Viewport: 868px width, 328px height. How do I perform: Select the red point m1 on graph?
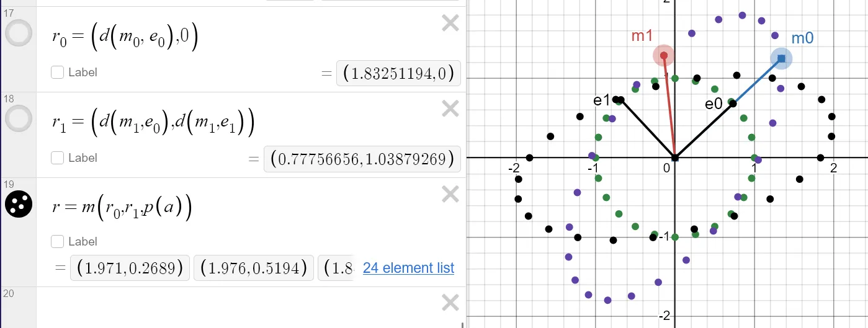(x=664, y=55)
